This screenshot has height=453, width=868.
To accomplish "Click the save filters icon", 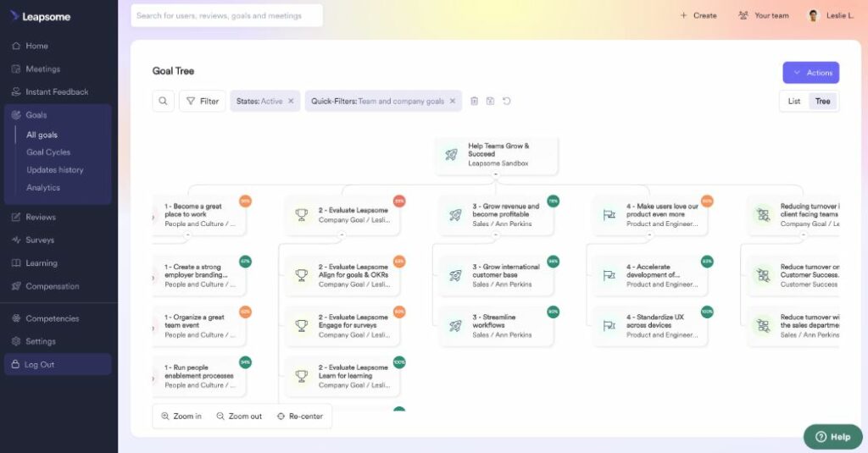I will coord(490,102).
